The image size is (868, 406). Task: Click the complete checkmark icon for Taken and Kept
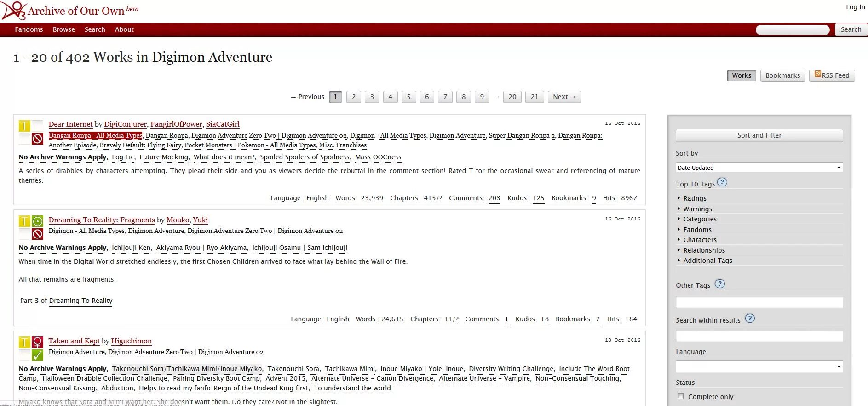pos(37,355)
